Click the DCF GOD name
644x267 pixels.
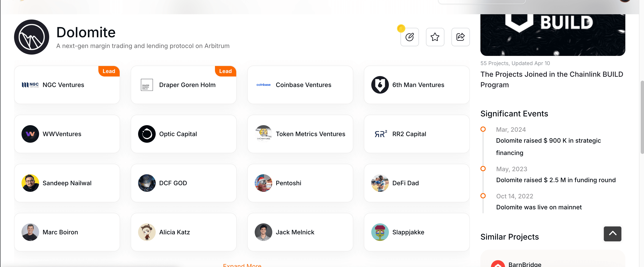(x=173, y=183)
